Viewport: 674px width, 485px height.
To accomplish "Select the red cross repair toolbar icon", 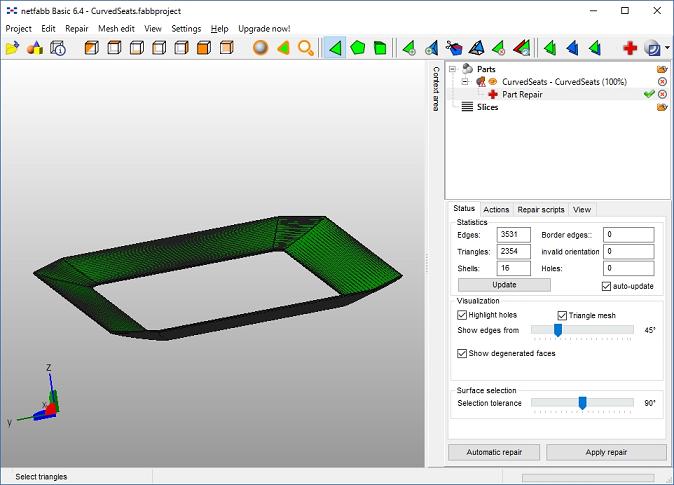I will [x=630, y=48].
